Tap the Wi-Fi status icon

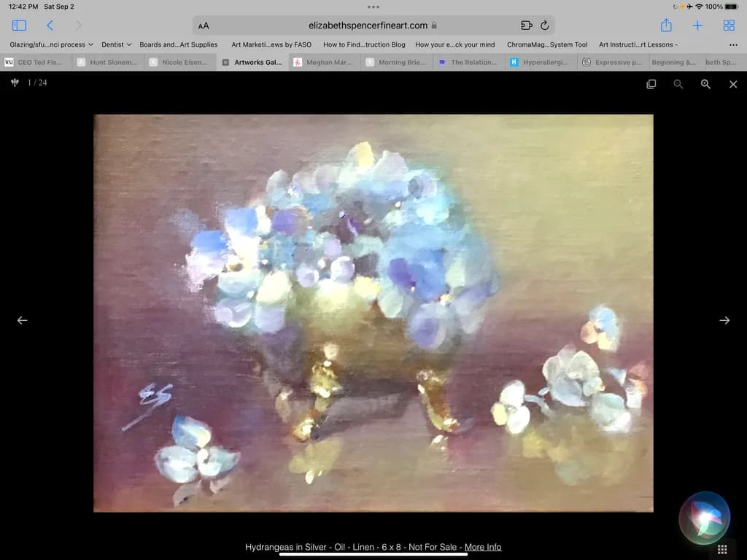click(x=699, y=7)
